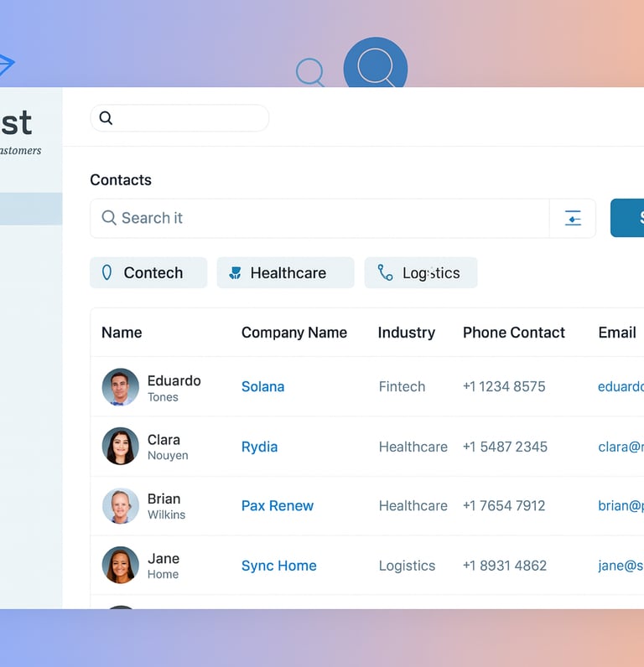Select the name 'Brian'
Image resolution: width=644 pixels, height=667 pixels.
click(x=164, y=499)
